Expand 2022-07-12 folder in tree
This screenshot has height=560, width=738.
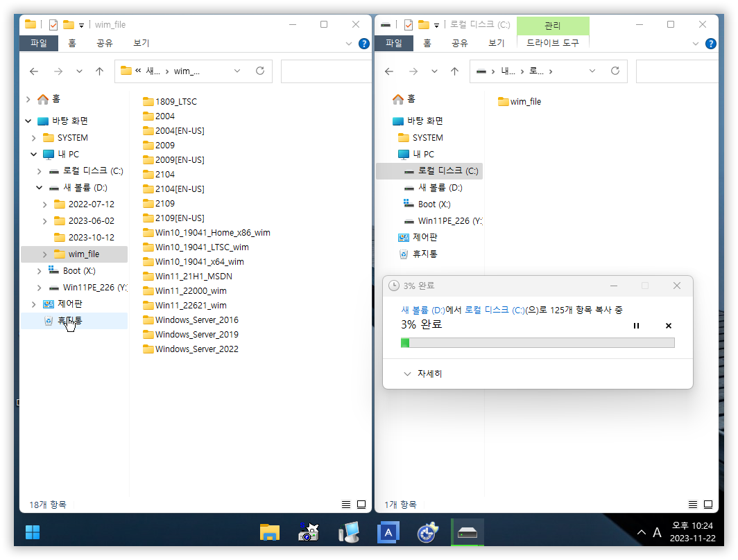(44, 204)
